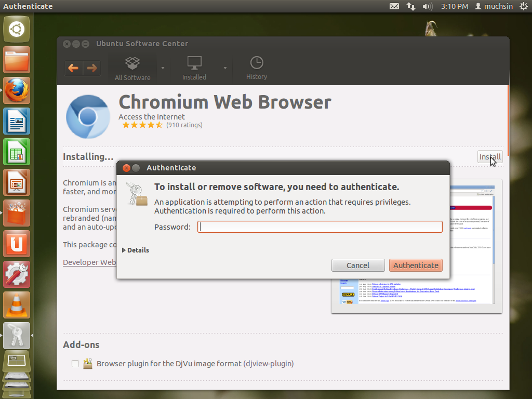Open the History section
This screenshot has width=532, height=399.
pyautogui.click(x=257, y=69)
